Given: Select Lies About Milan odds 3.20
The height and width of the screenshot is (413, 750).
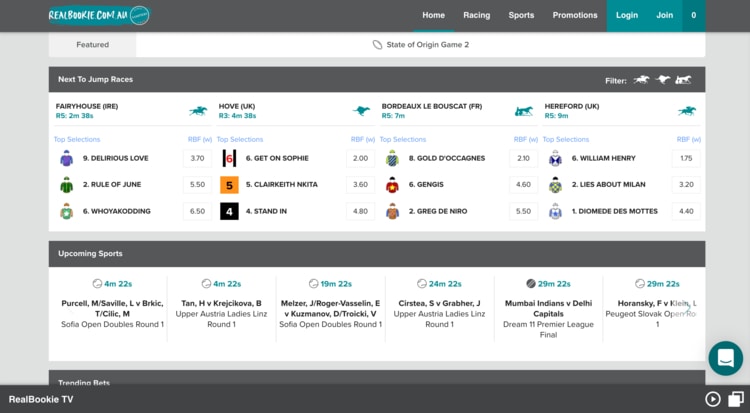Looking at the screenshot, I should (x=686, y=185).
